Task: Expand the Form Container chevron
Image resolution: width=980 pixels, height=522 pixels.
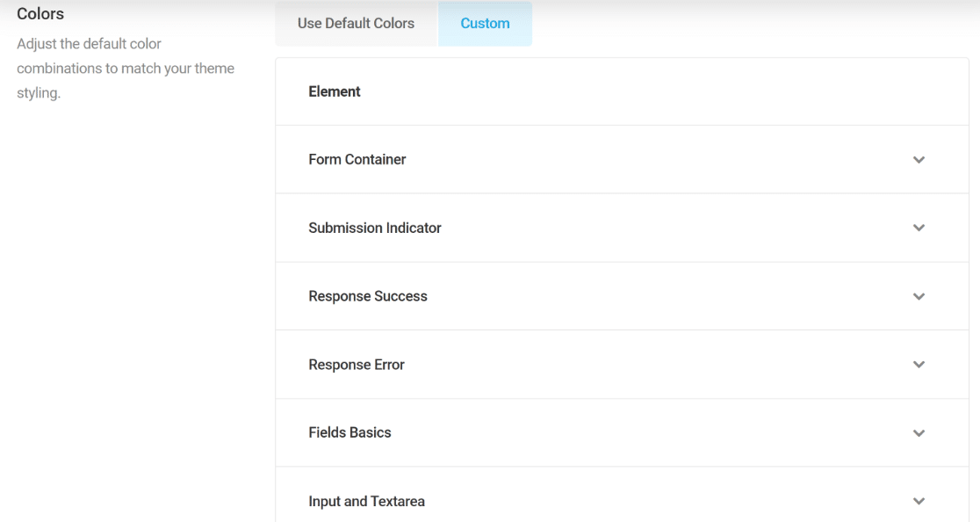Action: [919, 160]
